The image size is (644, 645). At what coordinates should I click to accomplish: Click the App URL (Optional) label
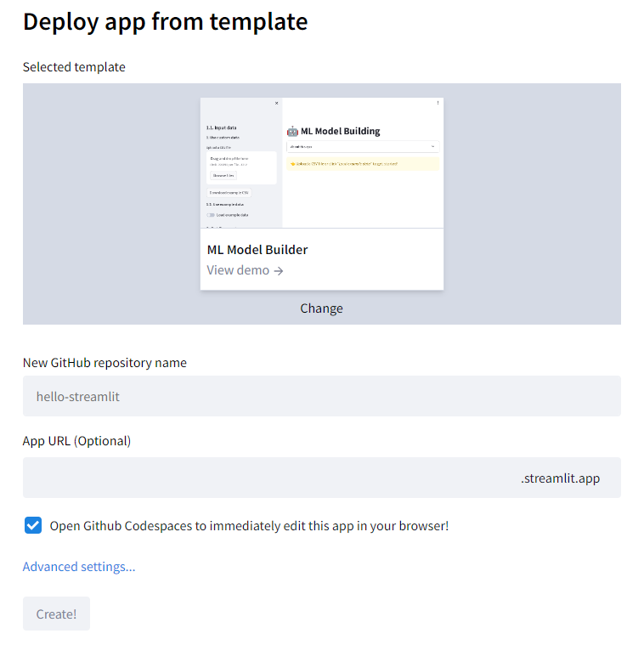[77, 441]
